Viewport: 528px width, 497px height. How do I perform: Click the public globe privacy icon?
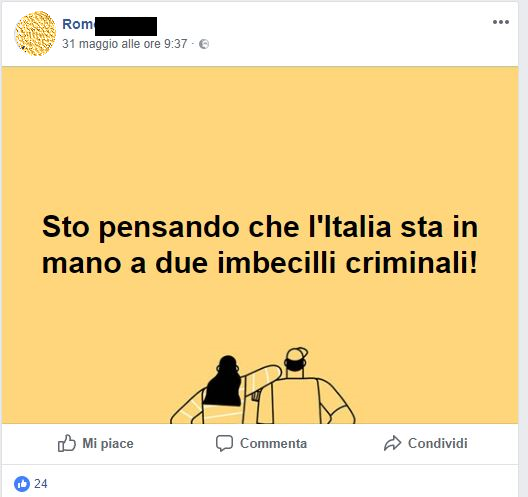pos(204,44)
